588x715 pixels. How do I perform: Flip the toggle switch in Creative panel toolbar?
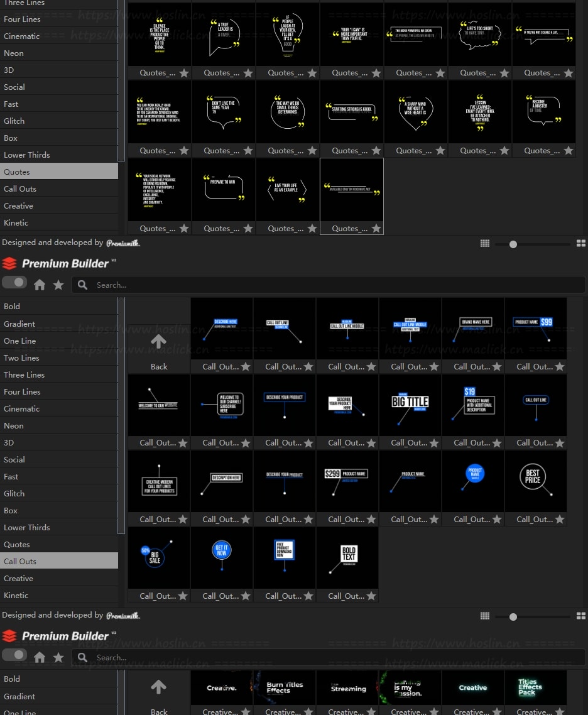[x=14, y=655]
